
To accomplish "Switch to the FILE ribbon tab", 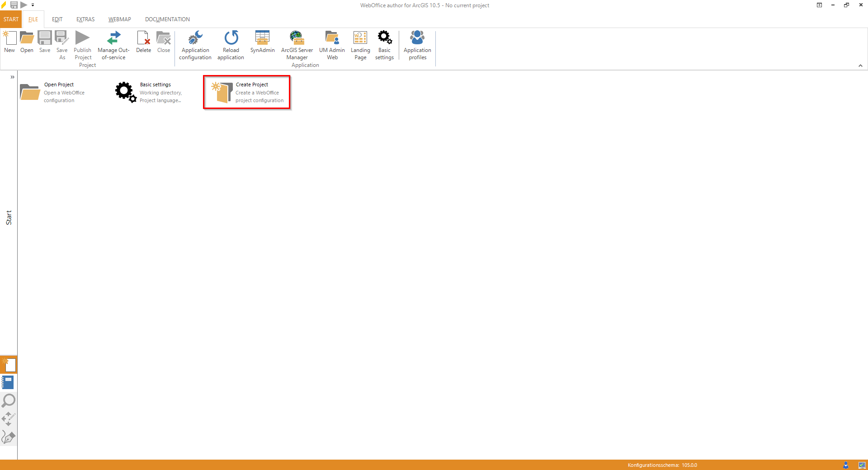I will [33, 19].
